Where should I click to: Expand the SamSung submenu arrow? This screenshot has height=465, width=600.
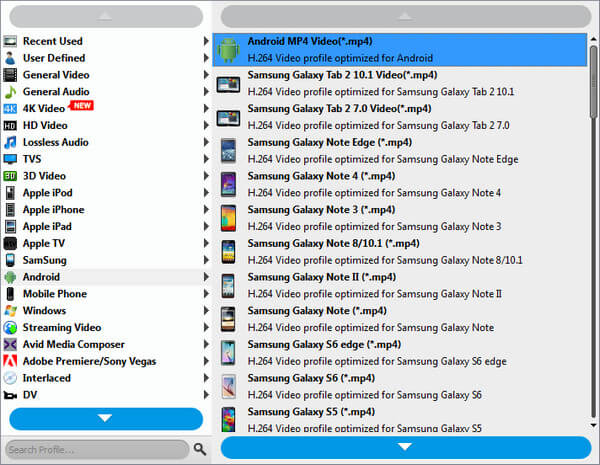tap(206, 260)
